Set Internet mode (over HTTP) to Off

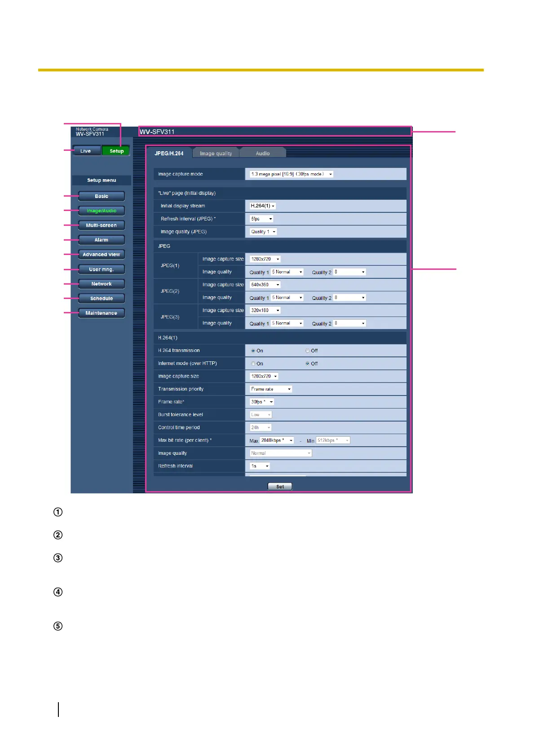[x=308, y=364]
